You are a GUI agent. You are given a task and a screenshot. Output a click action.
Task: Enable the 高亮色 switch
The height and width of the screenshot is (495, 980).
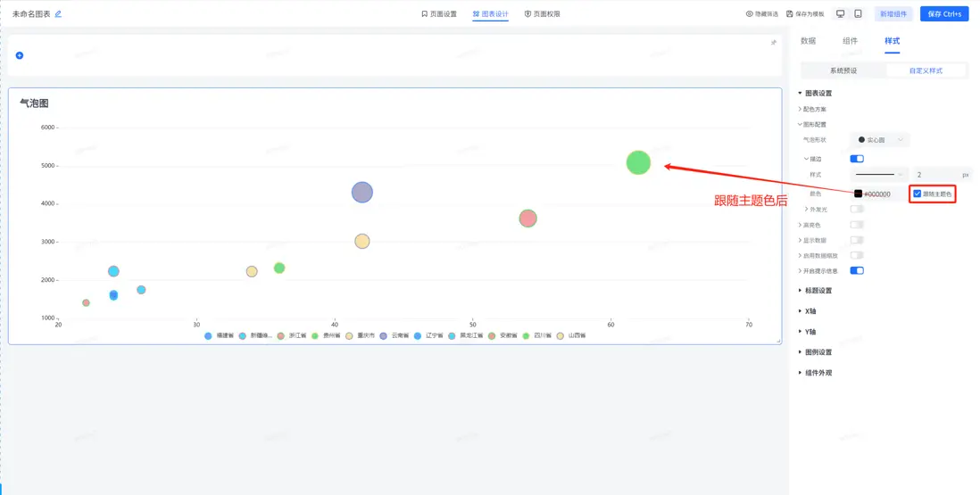[x=857, y=225]
